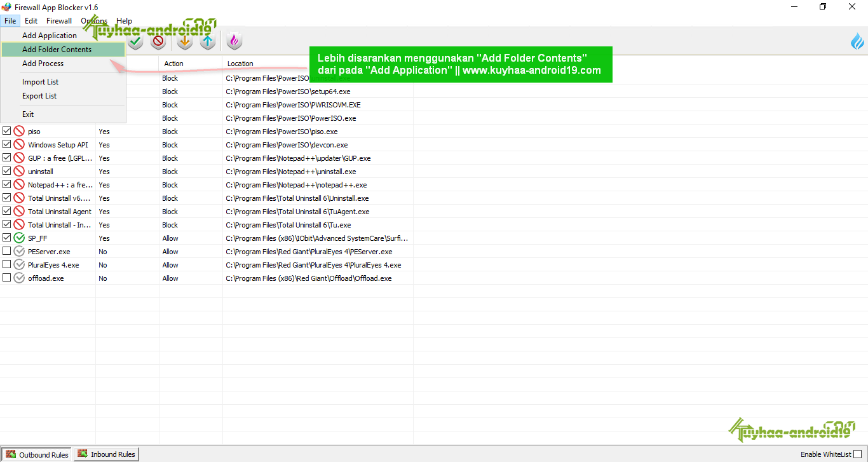Click the block icon on piso row
The image size is (868, 462).
[19, 132]
